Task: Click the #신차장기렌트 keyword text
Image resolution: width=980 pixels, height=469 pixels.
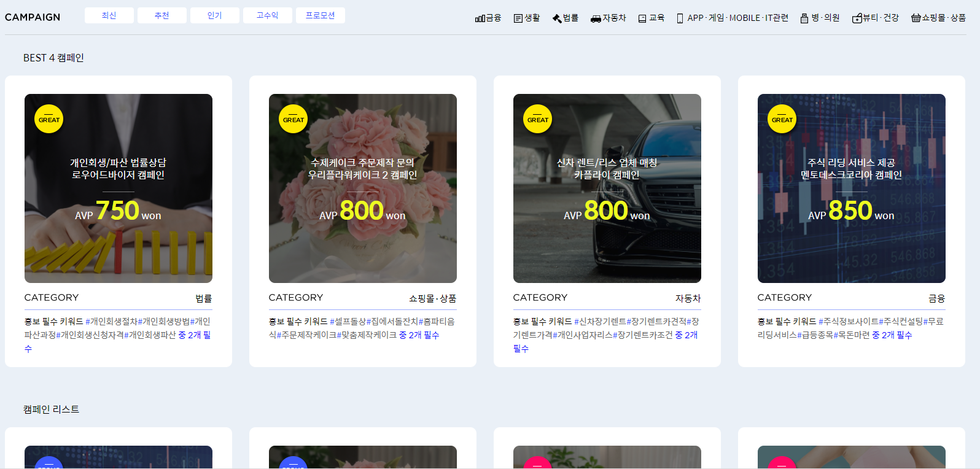Action: pyautogui.click(x=601, y=322)
